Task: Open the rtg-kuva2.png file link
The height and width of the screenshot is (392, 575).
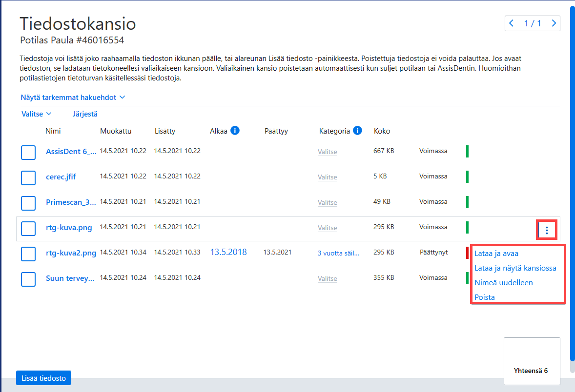Action: click(71, 253)
